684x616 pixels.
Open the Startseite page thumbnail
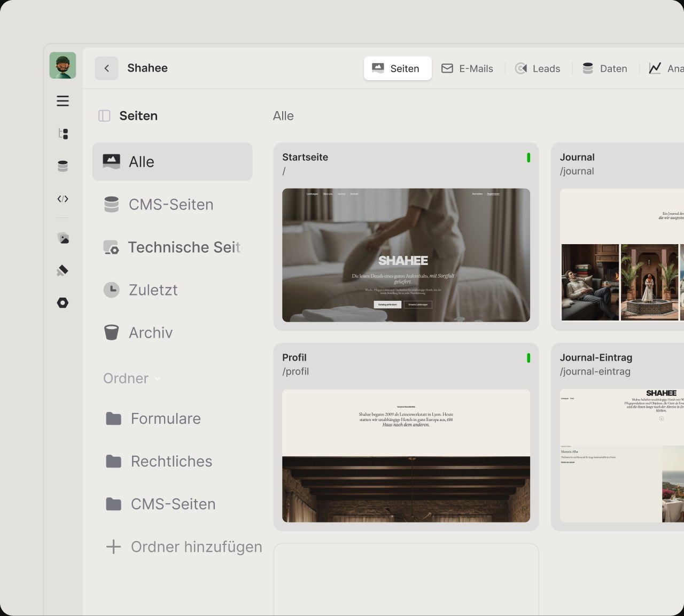click(406, 255)
